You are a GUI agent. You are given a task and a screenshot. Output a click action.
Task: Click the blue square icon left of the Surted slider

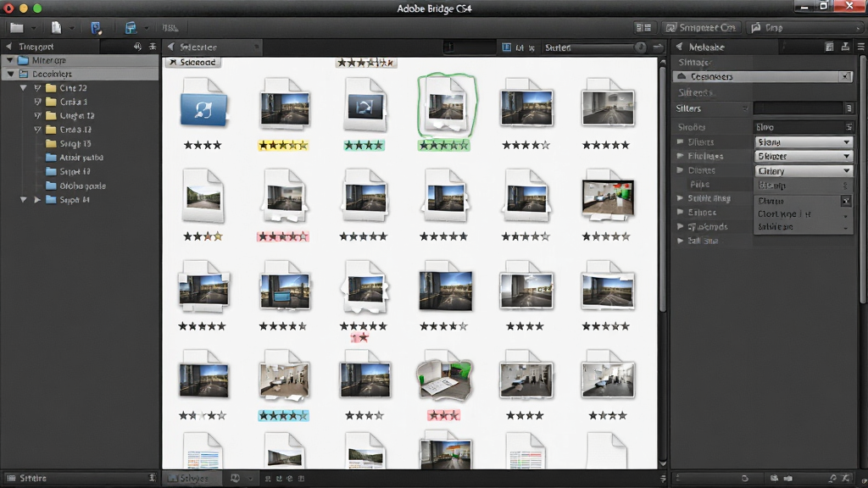pyautogui.click(x=506, y=47)
